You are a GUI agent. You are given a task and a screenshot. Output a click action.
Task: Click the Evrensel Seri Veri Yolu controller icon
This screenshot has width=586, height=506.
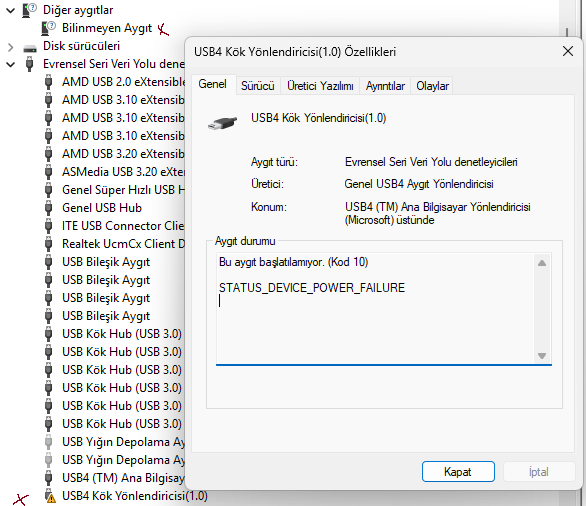[30, 64]
